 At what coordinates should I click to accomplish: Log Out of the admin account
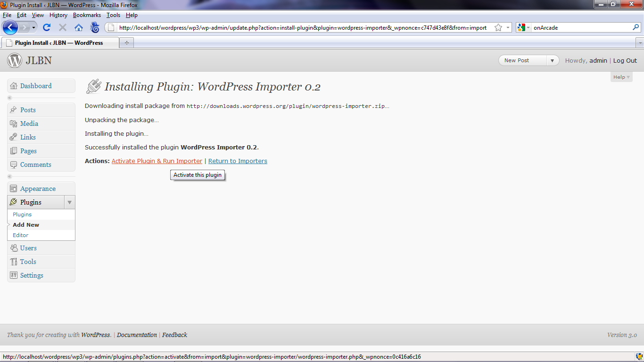(625, 60)
